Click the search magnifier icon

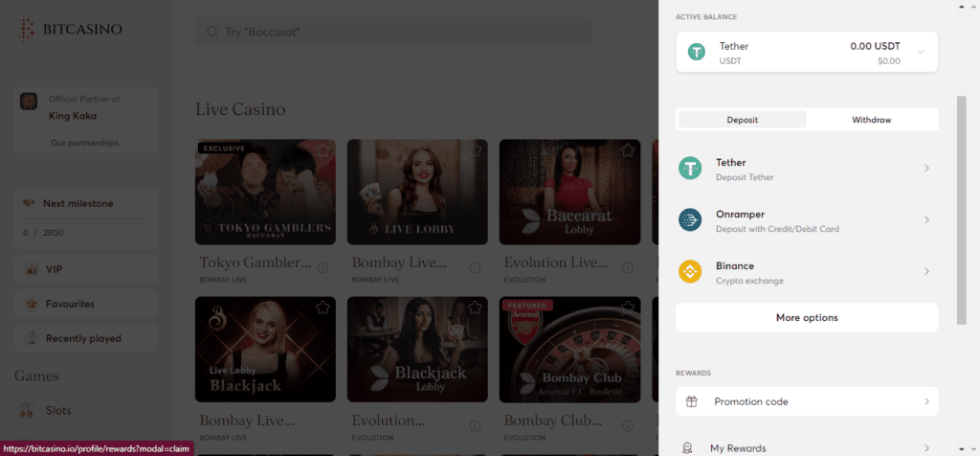[x=212, y=32]
